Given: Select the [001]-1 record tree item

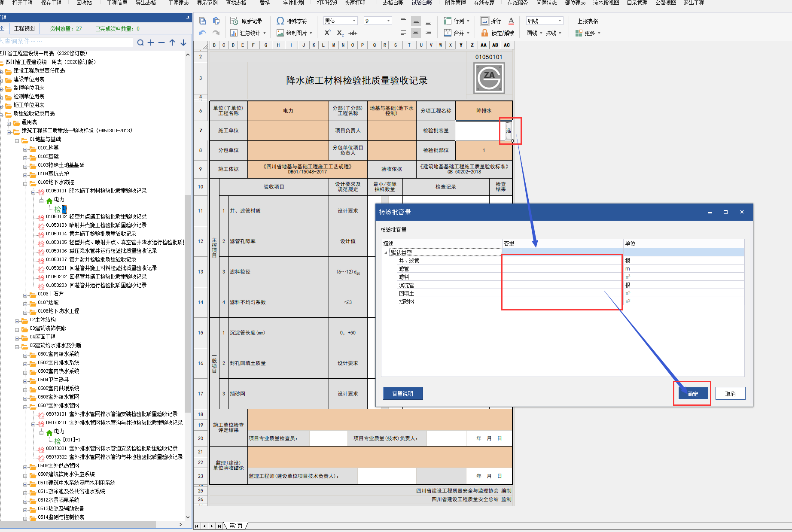Looking at the screenshot, I should point(71,440).
